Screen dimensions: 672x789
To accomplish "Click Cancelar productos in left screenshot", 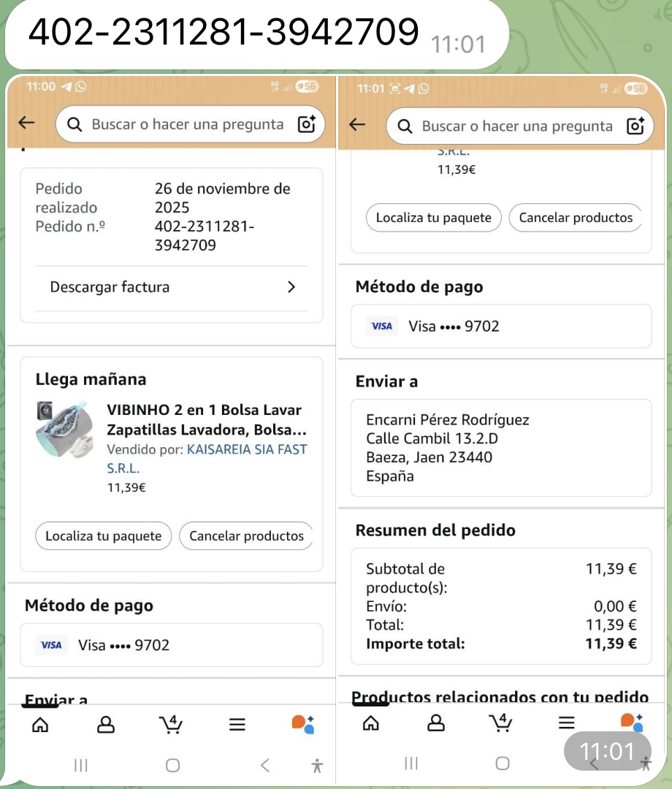I will (246, 536).
